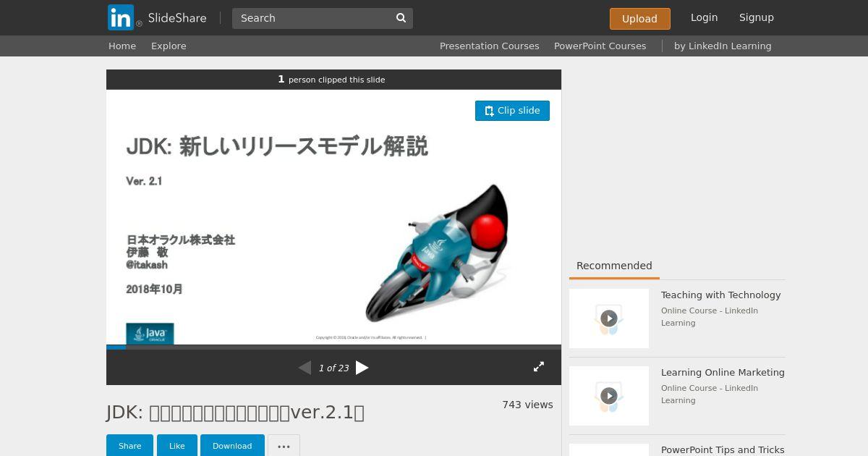Open PowerPoint Courses link
The image size is (868, 456).
[600, 46]
